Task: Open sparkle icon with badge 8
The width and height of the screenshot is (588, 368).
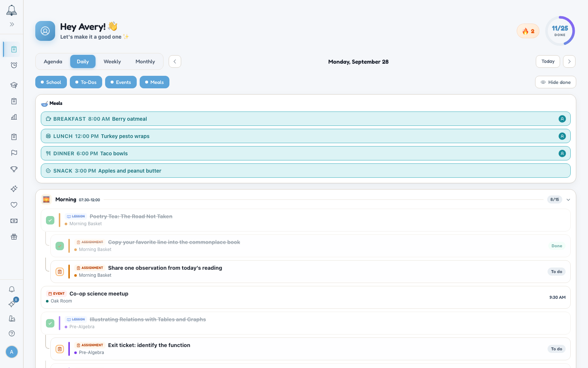Action: (12, 304)
